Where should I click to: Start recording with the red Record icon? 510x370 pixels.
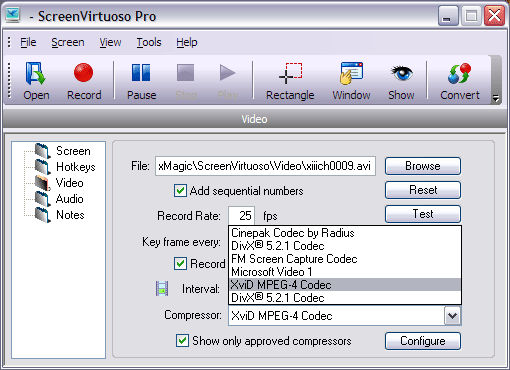(83, 73)
